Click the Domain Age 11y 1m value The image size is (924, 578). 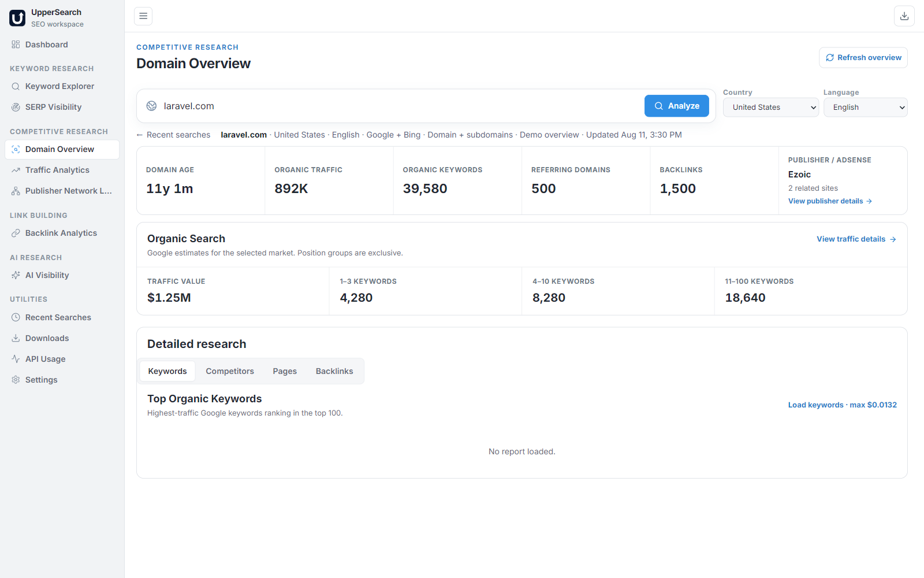click(x=170, y=188)
